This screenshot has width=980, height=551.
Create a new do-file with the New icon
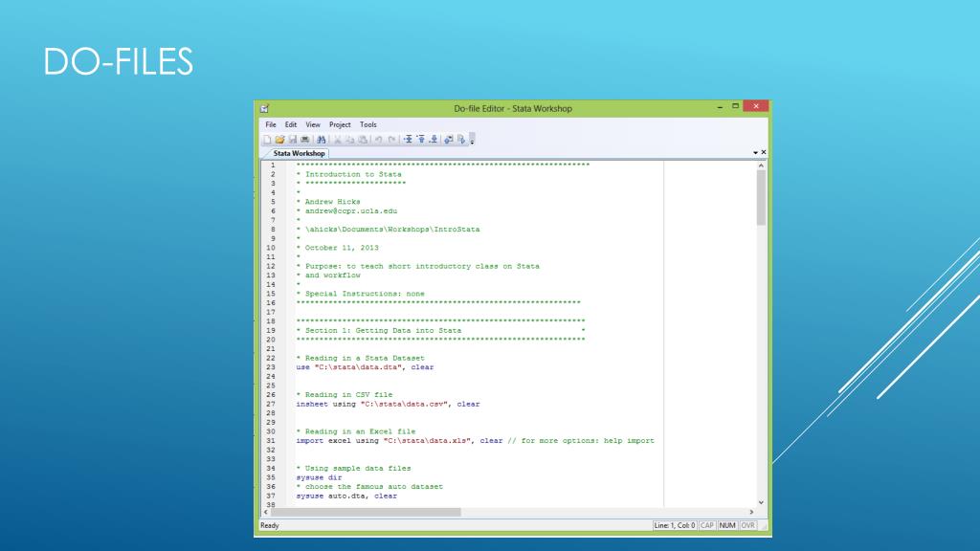pyautogui.click(x=267, y=140)
